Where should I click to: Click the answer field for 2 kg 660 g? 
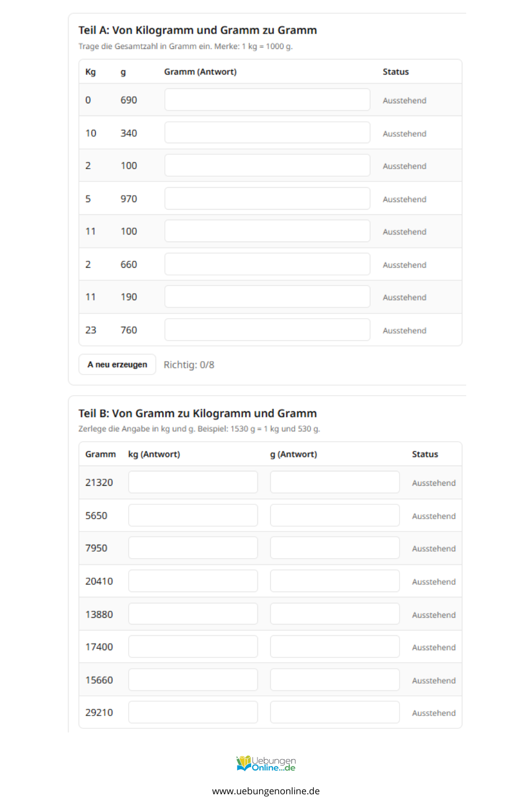pyautogui.click(x=267, y=264)
